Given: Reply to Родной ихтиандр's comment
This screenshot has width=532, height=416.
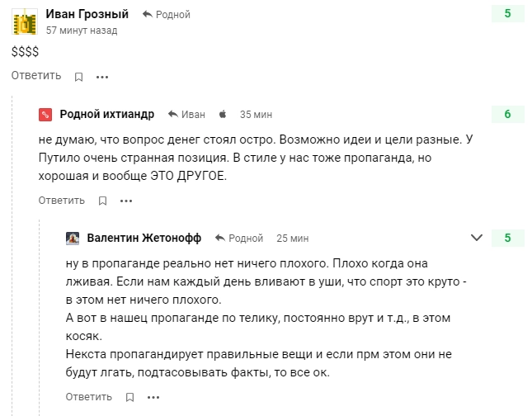Looking at the screenshot, I should point(62,201).
